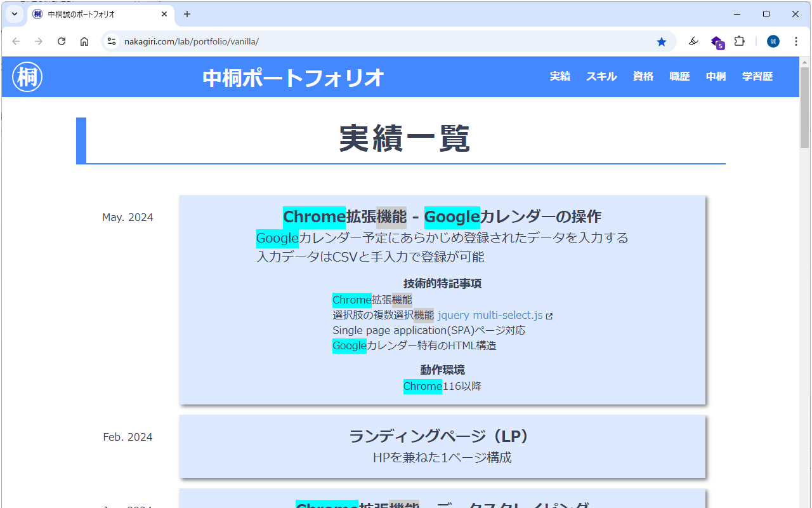Viewport: 812px width, 508px height.
Task: Click the 中桐ポートフォリオ site title
Action: [x=294, y=77]
